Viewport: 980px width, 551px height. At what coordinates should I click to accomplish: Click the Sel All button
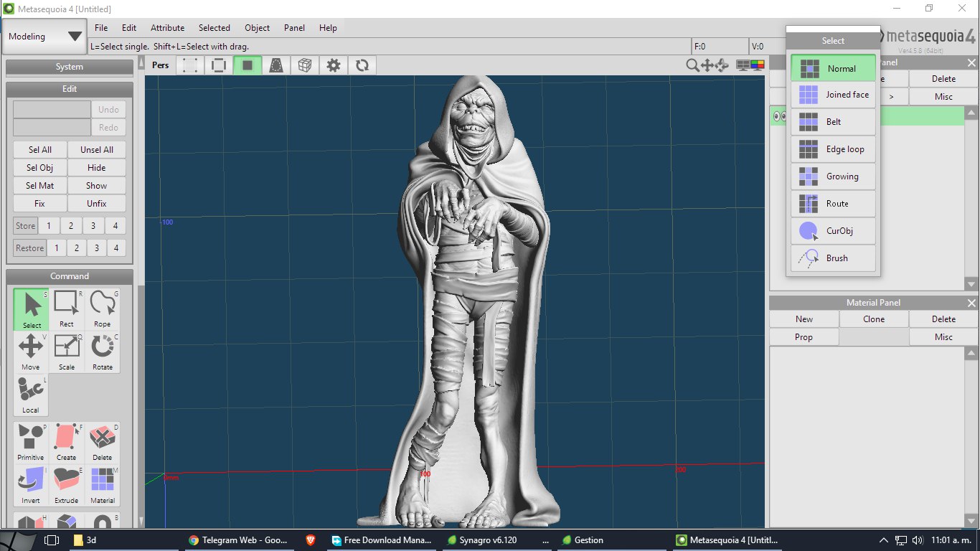40,150
